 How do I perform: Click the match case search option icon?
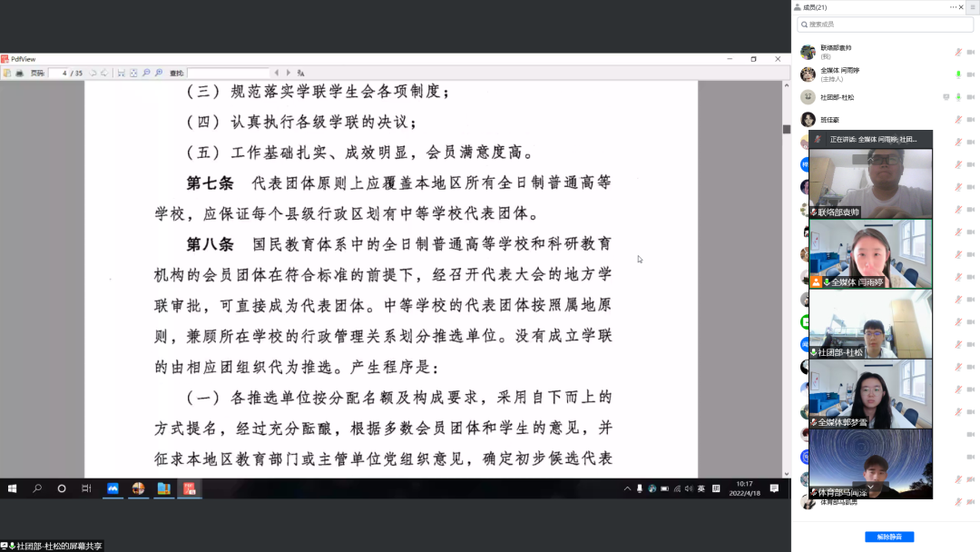(x=300, y=74)
